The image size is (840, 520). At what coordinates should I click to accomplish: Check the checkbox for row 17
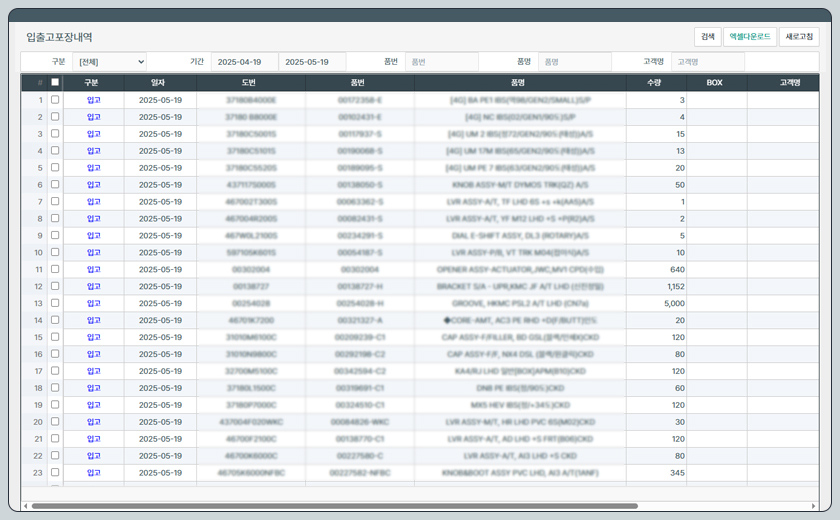(55, 371)
